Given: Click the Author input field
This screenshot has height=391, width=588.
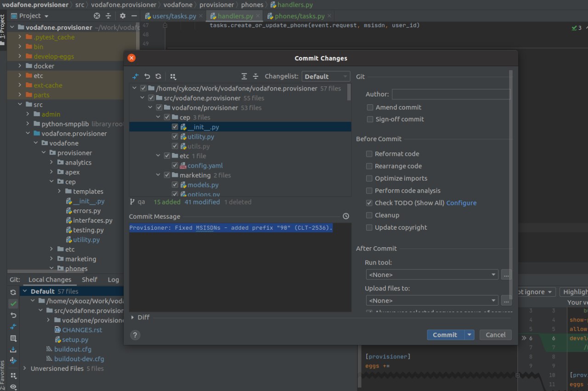Looking at the screenshot, I should coord(451,94).
